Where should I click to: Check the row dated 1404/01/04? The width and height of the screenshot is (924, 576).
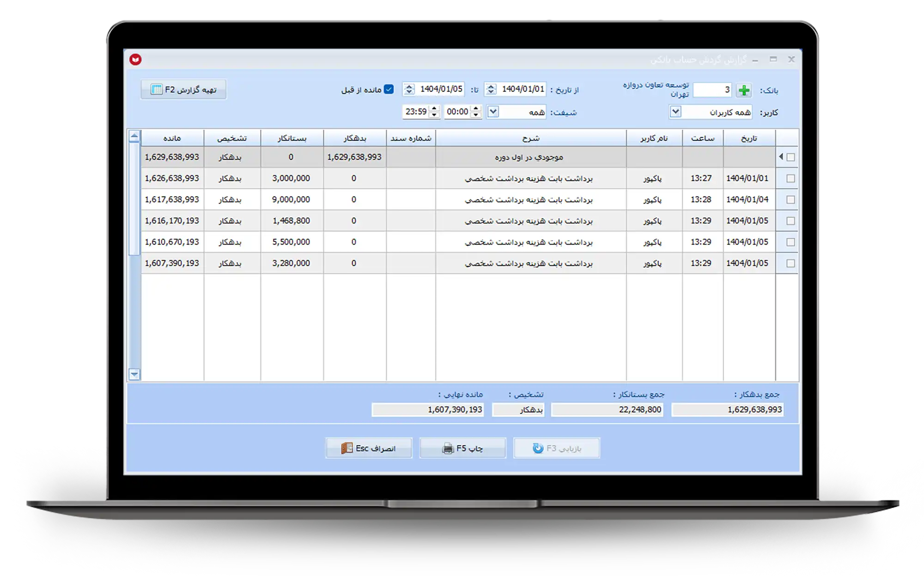pos(790,200)
